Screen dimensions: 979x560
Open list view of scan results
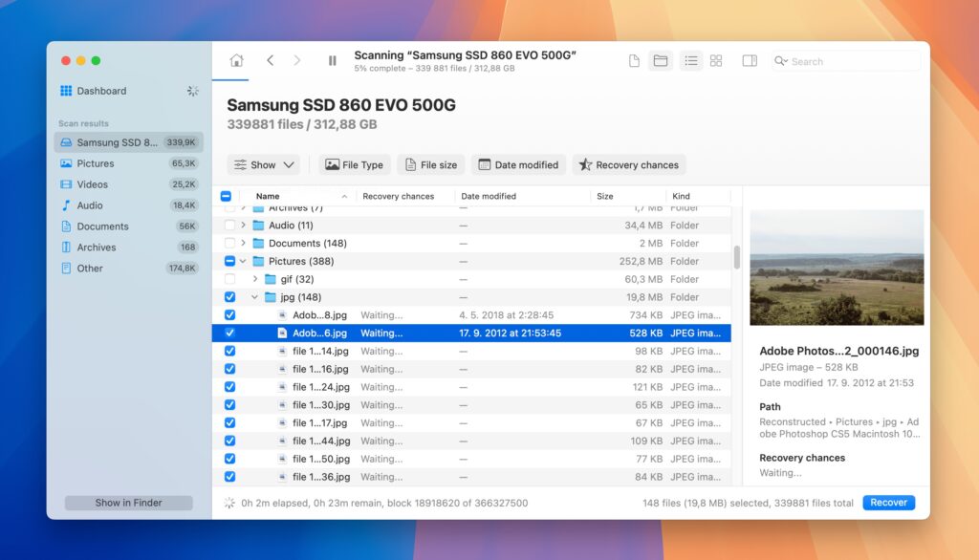tap(690, 60)
